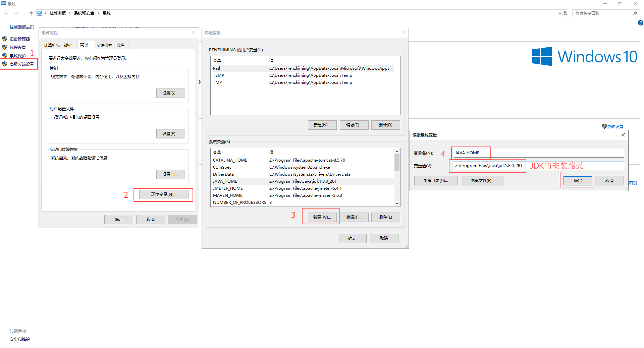
Task: Click the refresh icon in address bar
Action: click(566, 13)
